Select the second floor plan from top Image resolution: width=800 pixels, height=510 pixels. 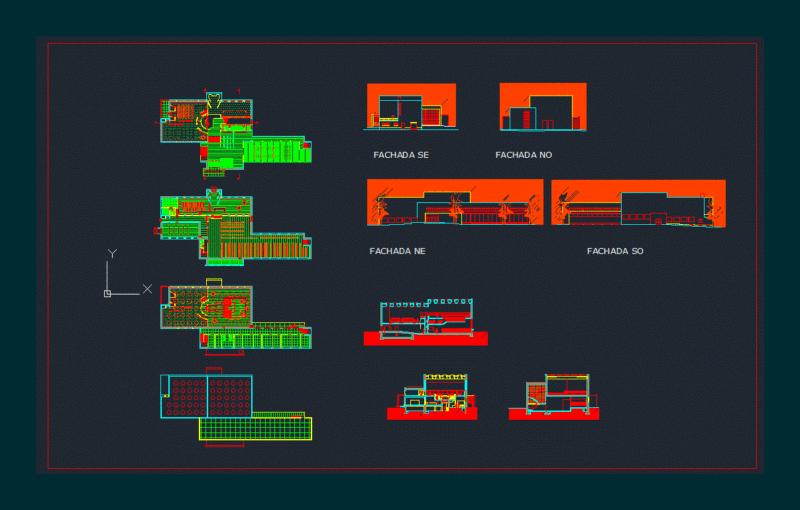point(233,227)
